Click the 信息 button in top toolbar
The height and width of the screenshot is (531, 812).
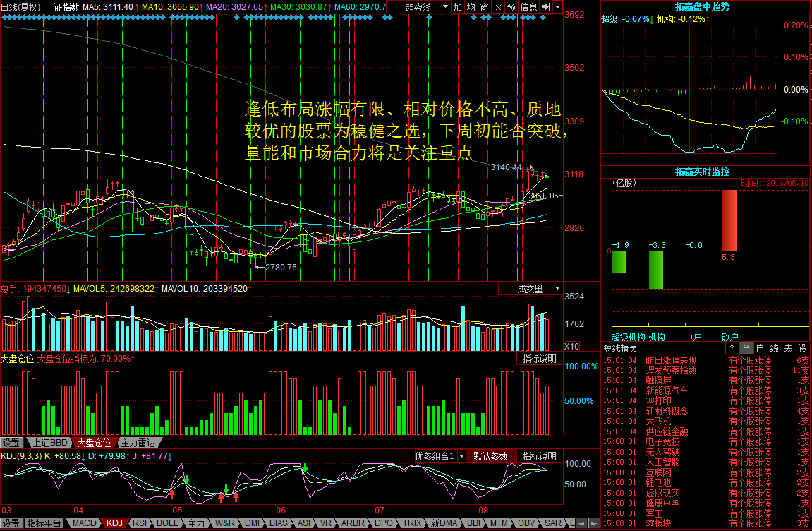click(x=528, y=7)
